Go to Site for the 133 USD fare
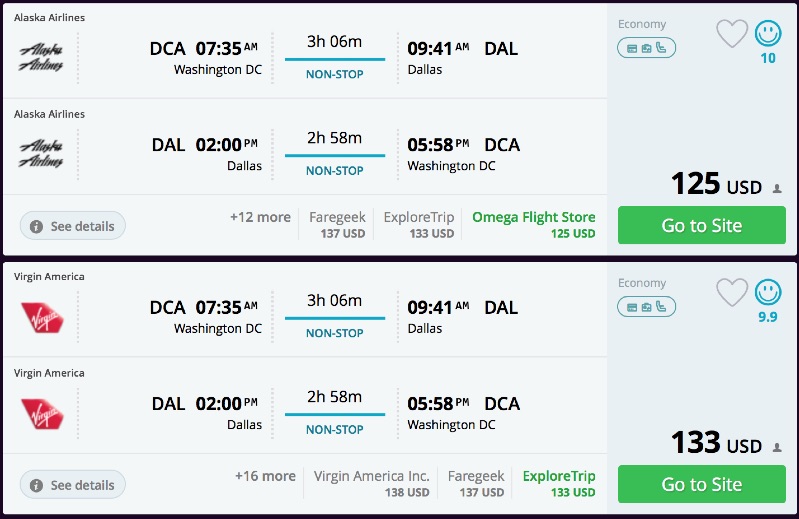 click(x=701, y=484)
